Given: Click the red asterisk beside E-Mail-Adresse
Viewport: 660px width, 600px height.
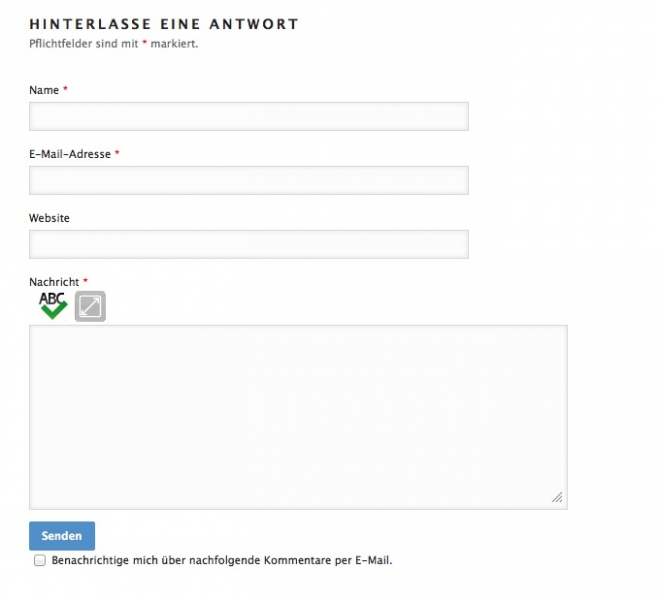Looking at the screenshot, I should point(117,153).
